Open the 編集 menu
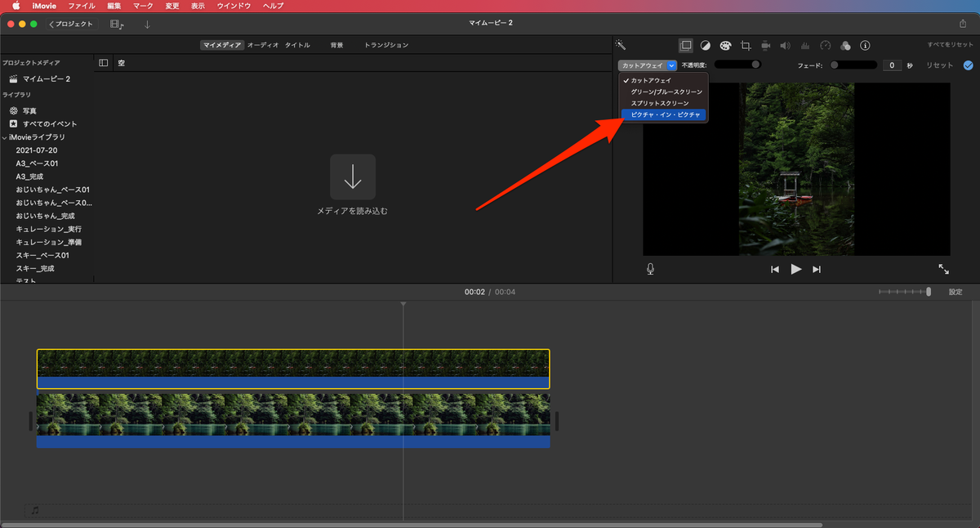This screenshot has height=528, width=980. [114, 6]
